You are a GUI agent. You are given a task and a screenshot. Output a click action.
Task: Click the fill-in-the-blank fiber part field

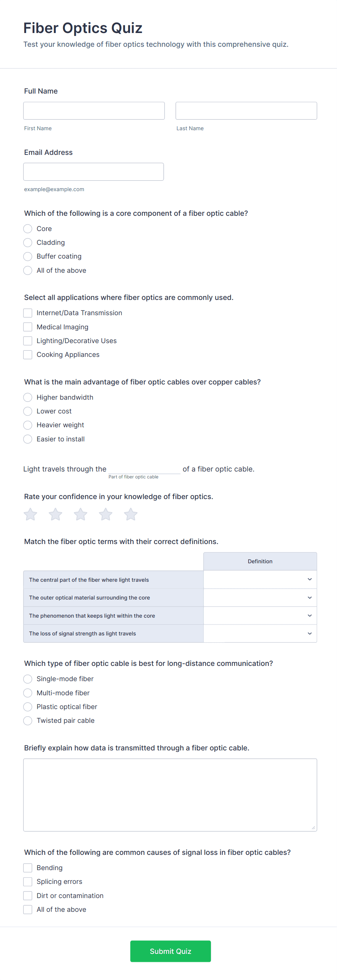pos(144,468)
